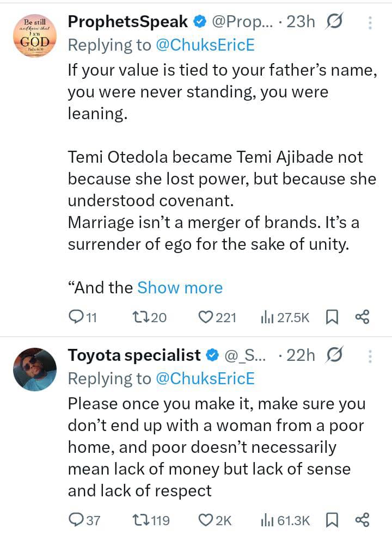
Task: Open @ChuksEricE mention in Toyota specialist reply
Action: [x=205, y=379]
